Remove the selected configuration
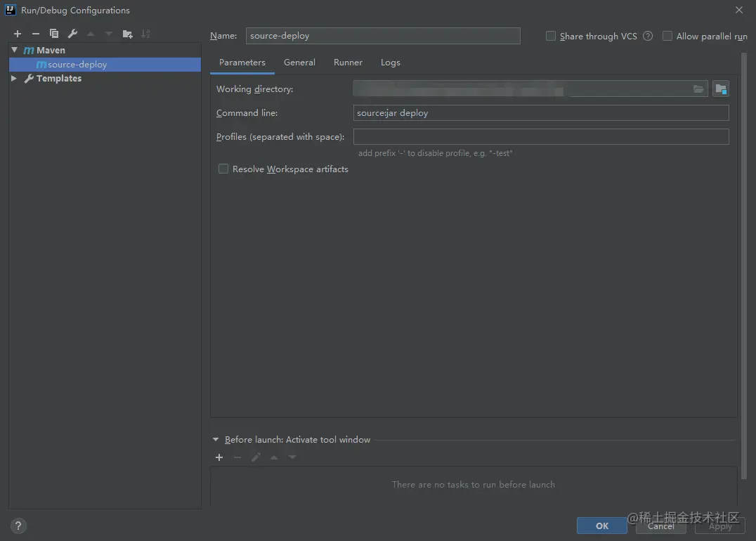The width and height of the screenshot is (756, 541). tap(36, 34)
